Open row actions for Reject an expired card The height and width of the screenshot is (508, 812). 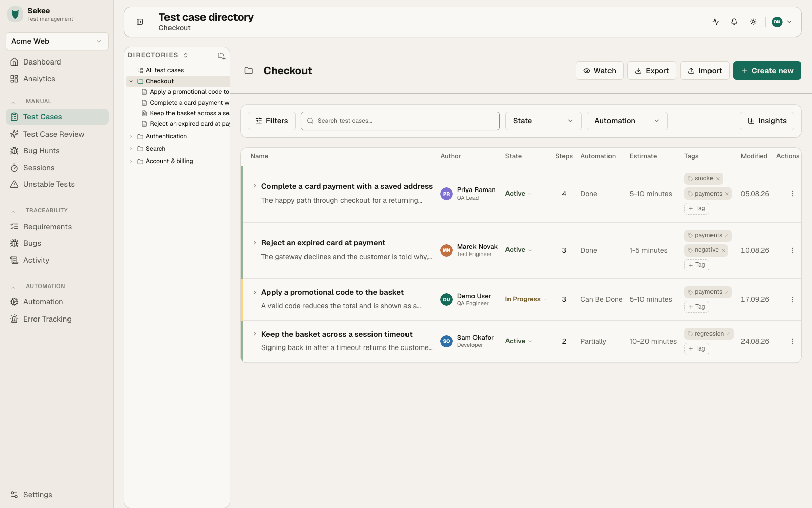click(x=792, y=250)
